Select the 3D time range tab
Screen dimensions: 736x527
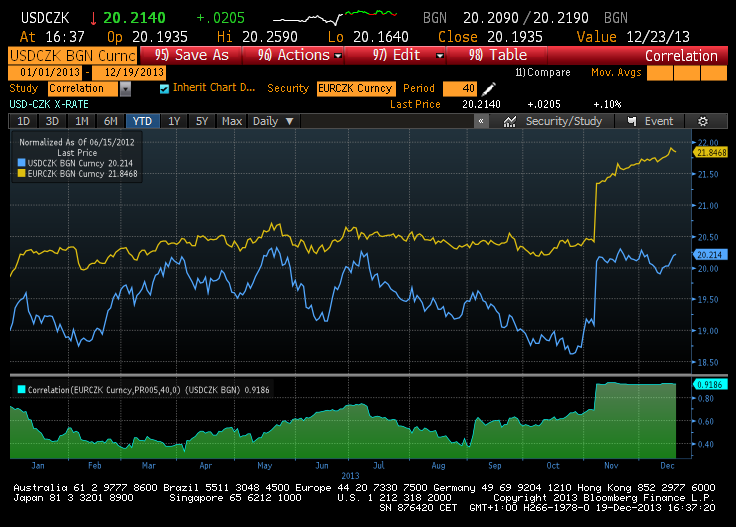point(52,121)
